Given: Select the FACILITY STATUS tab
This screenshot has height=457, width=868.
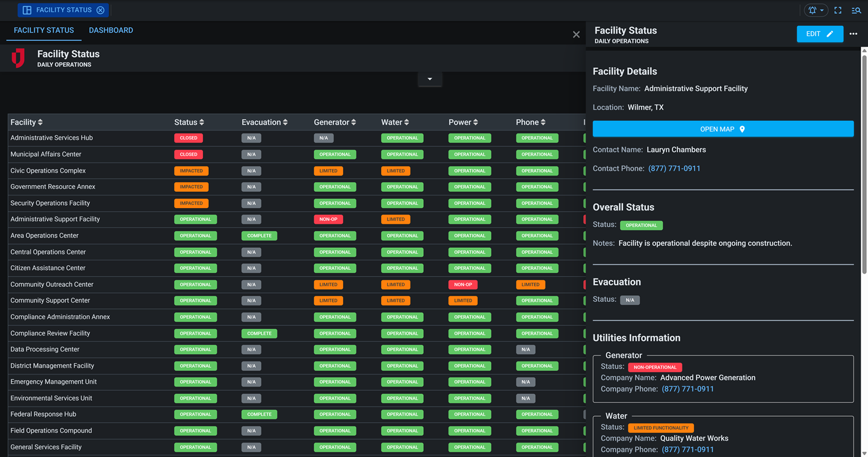Looking at the screenshot, I should click(x=43, y=30).
